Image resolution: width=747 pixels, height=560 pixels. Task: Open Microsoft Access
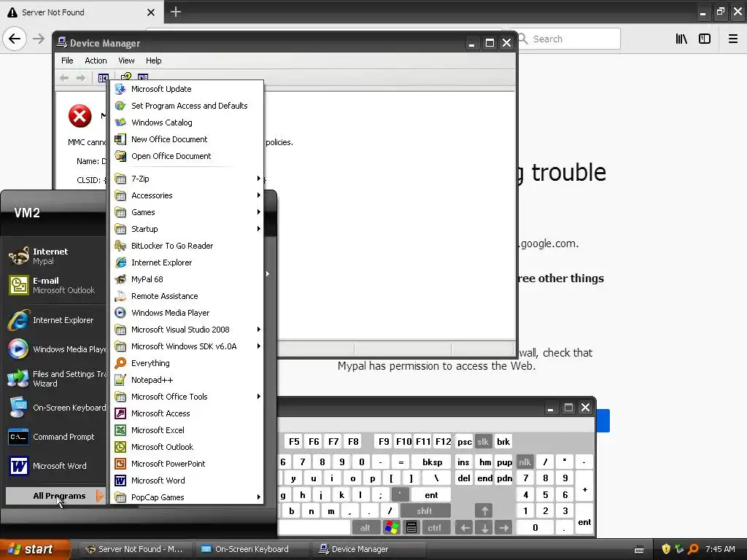(187, 413)
